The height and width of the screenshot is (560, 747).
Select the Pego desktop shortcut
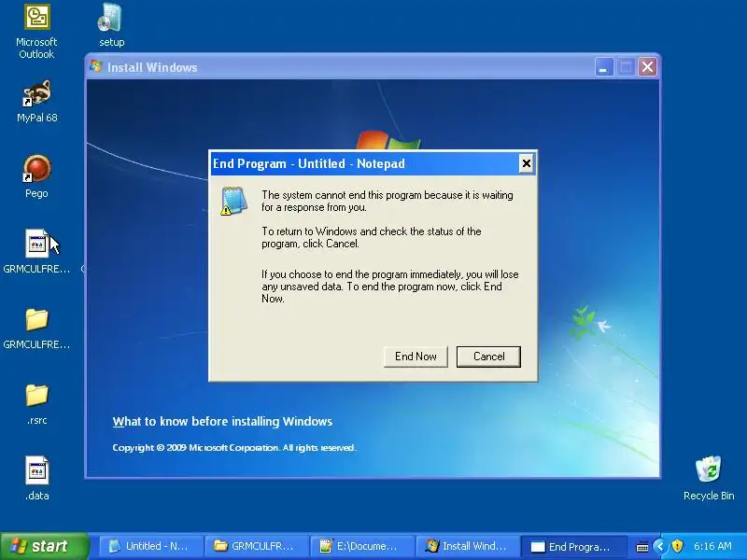click(x=36, y=176)
